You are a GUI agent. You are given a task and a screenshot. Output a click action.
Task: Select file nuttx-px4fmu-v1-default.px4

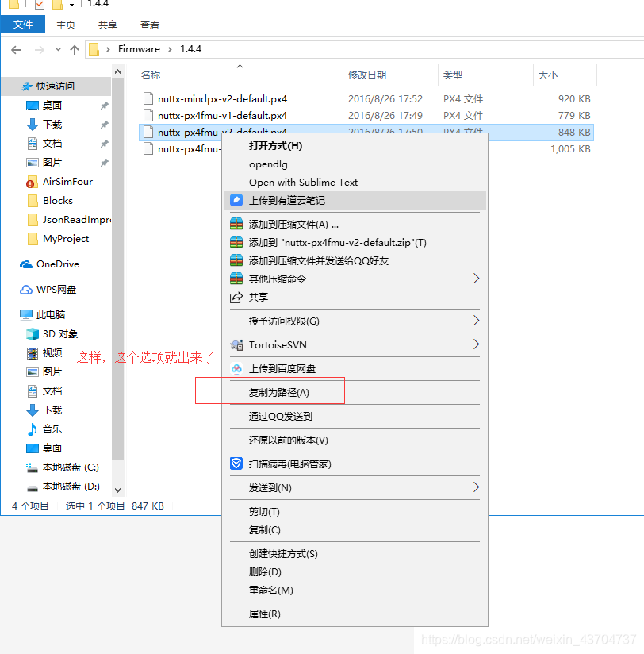tap(222, 116)
